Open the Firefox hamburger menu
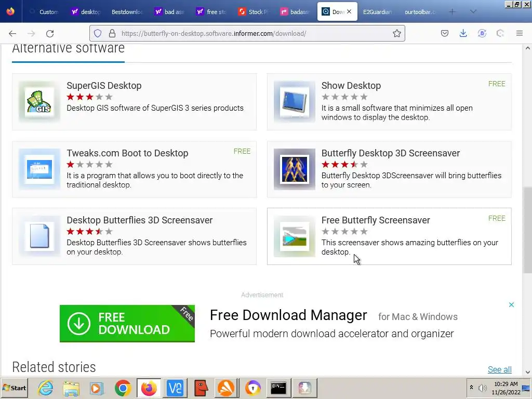The width and height of the screenshot is (532, 399). click(520, 33)
